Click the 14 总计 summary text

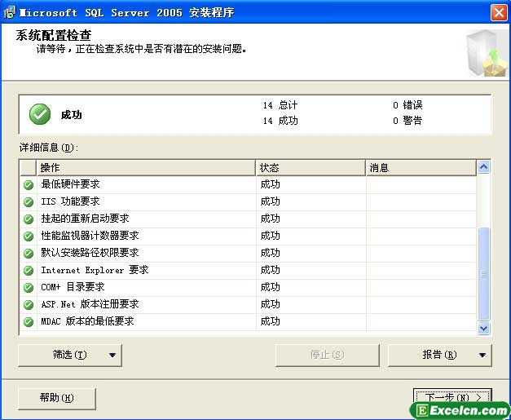[x=280, y=105]
